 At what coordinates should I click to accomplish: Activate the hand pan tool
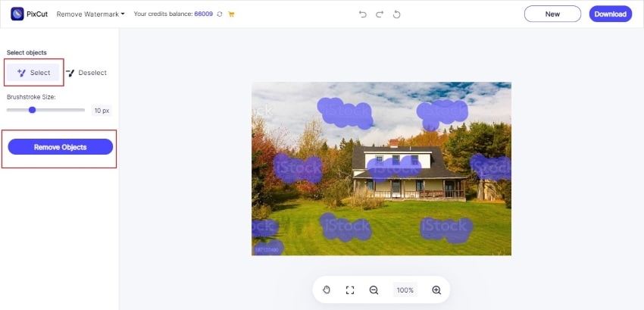point(327,290)
